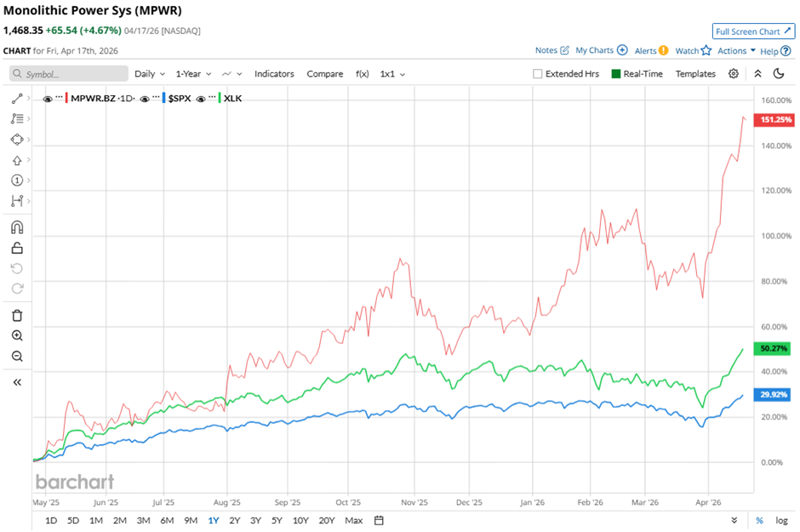
Task: Delete drawings with trash can icon
Action: (17, 315)
